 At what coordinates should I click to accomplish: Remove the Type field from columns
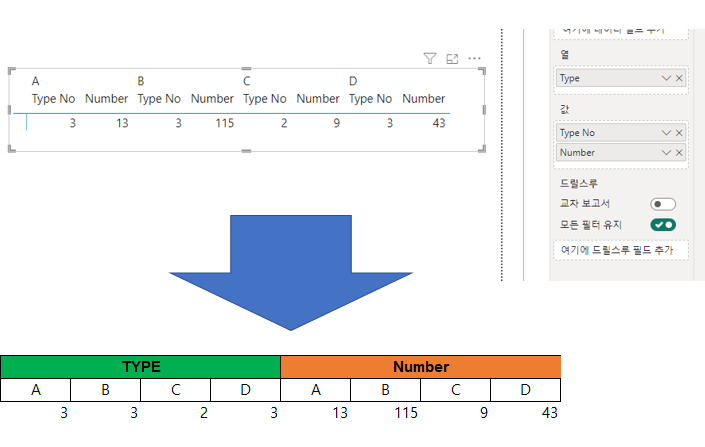679,78
